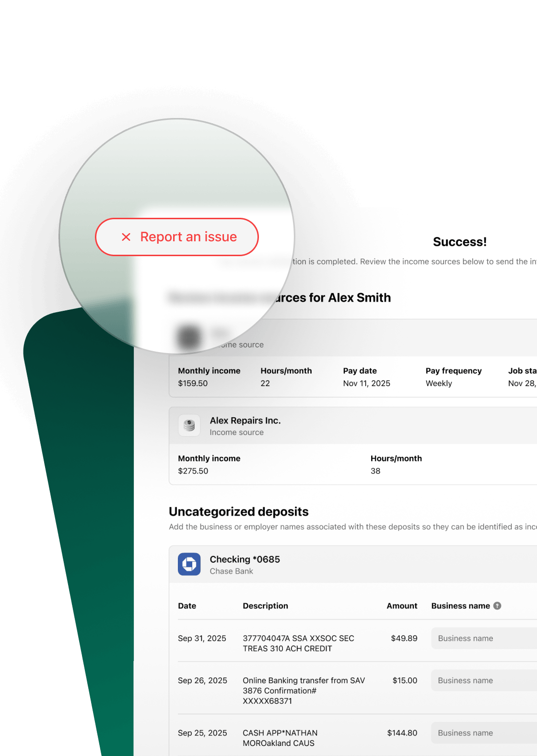
Task: Click the Pay frequency label
Action: coord(454,371)
